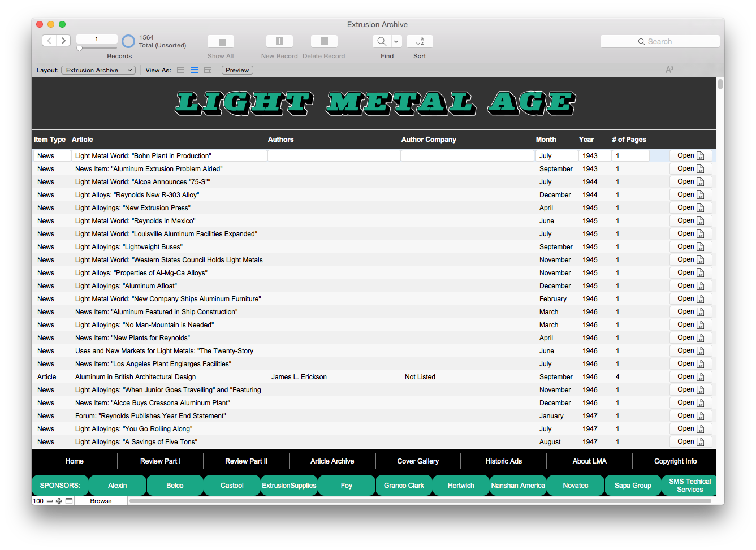This screenshot has width=756, height=550.
Task: Click the Sort records icon
Action: click(x=420, y=41)
